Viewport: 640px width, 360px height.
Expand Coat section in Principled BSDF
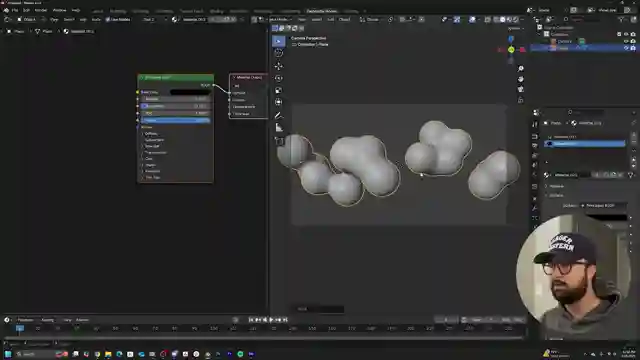[x=148, y=159]
